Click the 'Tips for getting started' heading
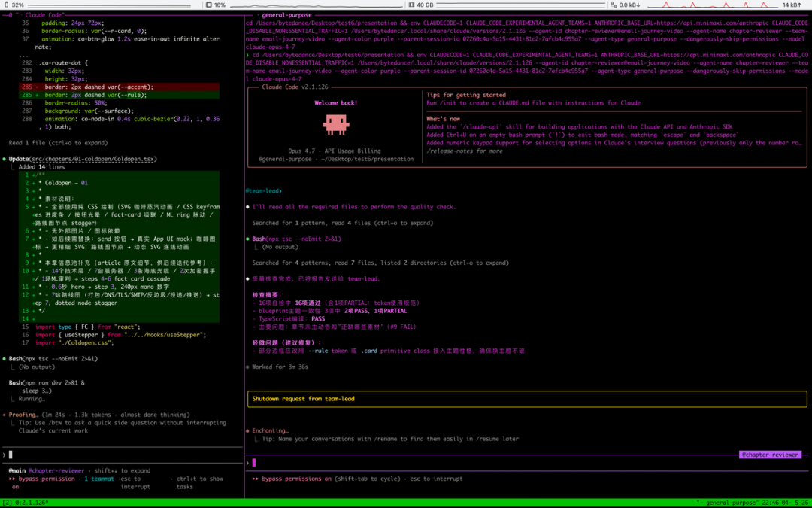 coord(466,95)
